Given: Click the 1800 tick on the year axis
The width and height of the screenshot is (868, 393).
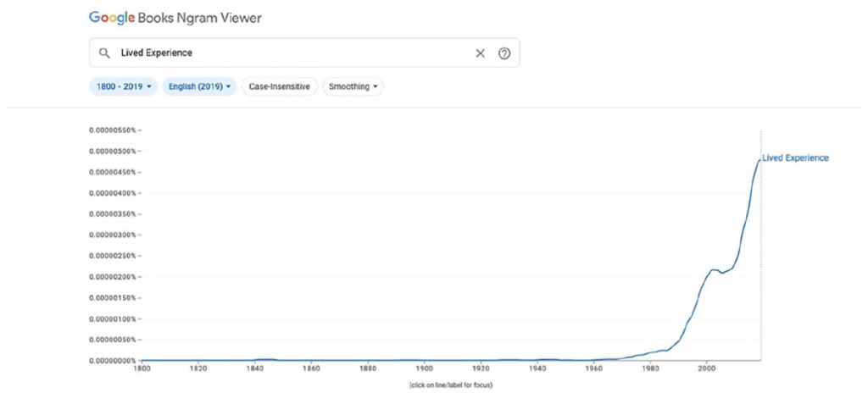Looking at the screenshot, I should 142,367.
